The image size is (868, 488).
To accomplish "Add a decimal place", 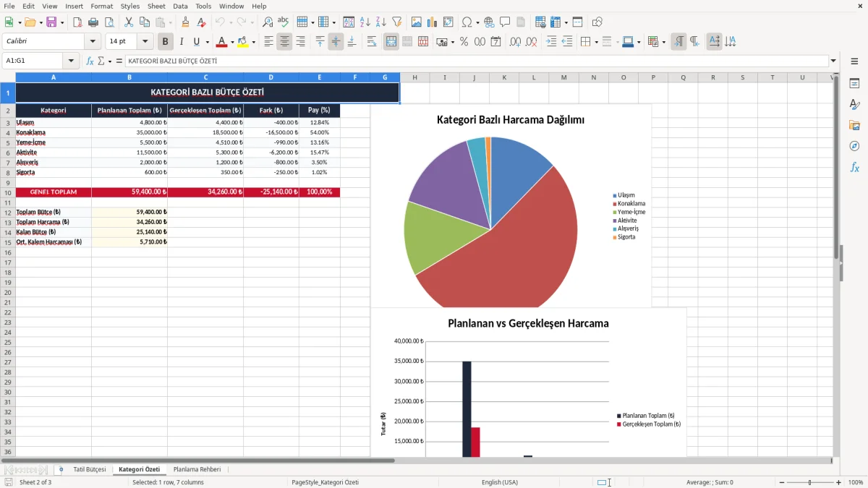I will tap(516, 42).
